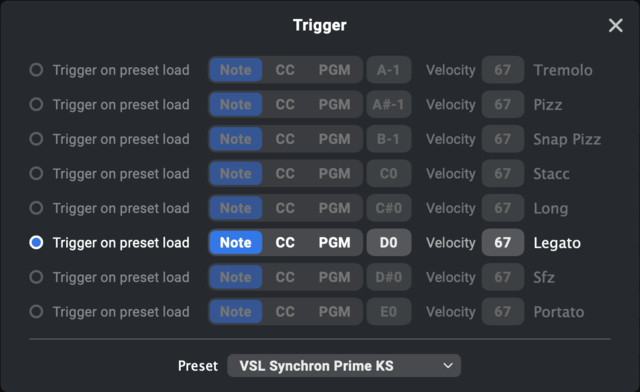
Task: Select Note type in the Legato row
Action: click(236, 243)
